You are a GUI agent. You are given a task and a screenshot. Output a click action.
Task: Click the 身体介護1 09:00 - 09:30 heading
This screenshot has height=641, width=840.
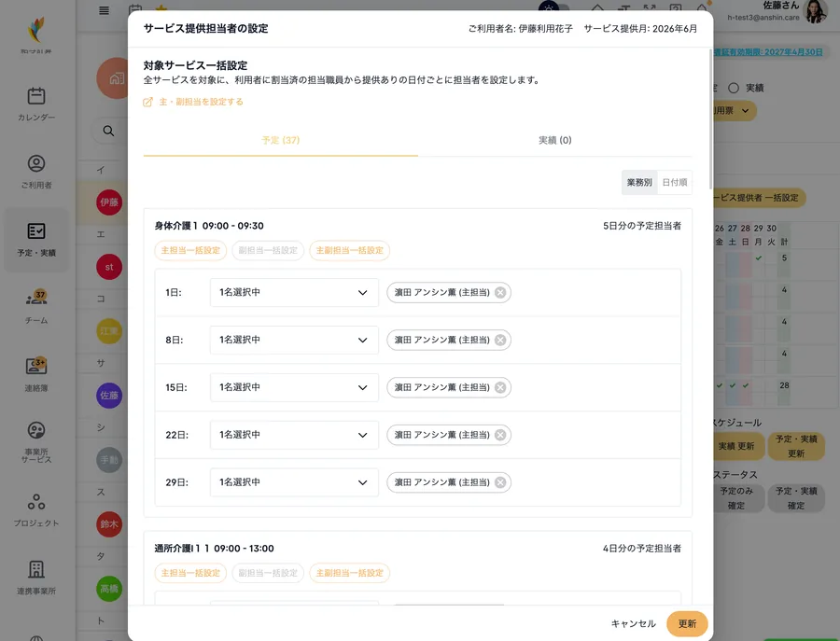[209, 226]
